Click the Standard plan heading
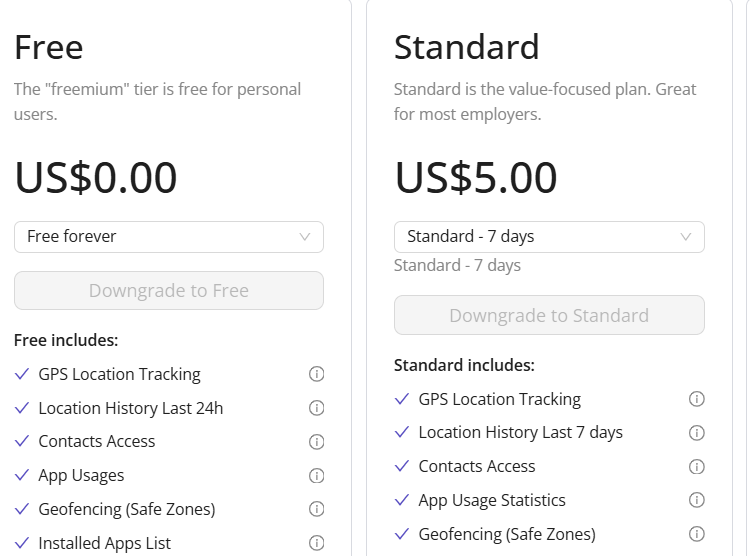Image resolution: width=750 pixels, height=556 pixels. coord(467,47)
